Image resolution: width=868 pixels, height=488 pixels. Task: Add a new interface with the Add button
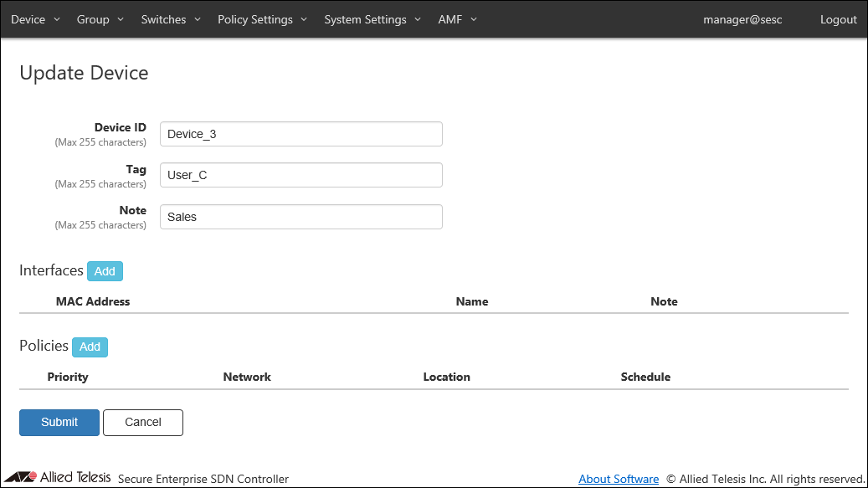105,271
